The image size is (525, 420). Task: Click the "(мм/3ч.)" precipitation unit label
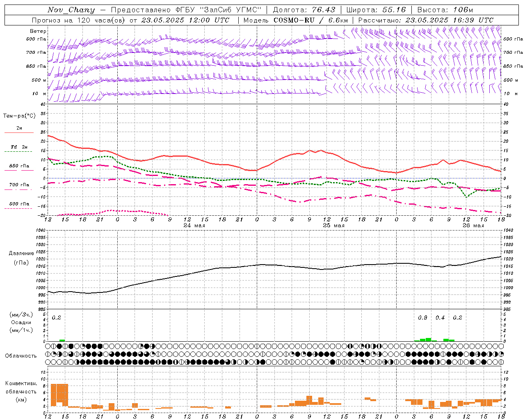[21, 315]
